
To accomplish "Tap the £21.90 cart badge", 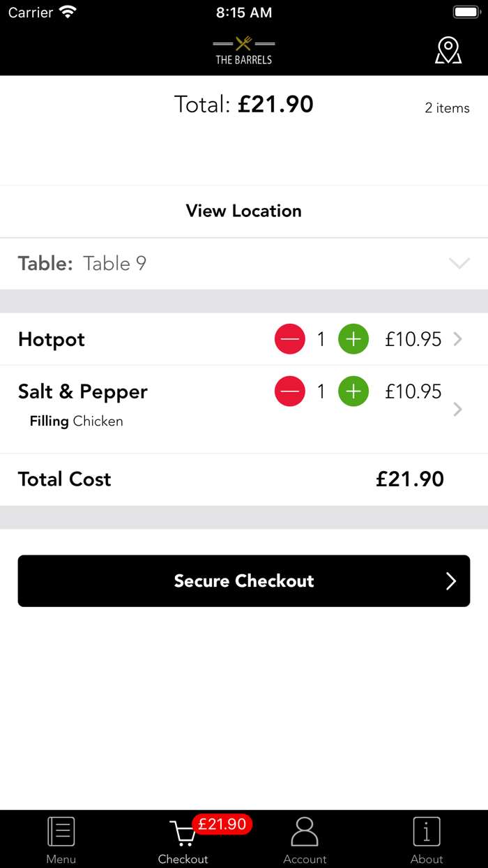I will [222, 825].
